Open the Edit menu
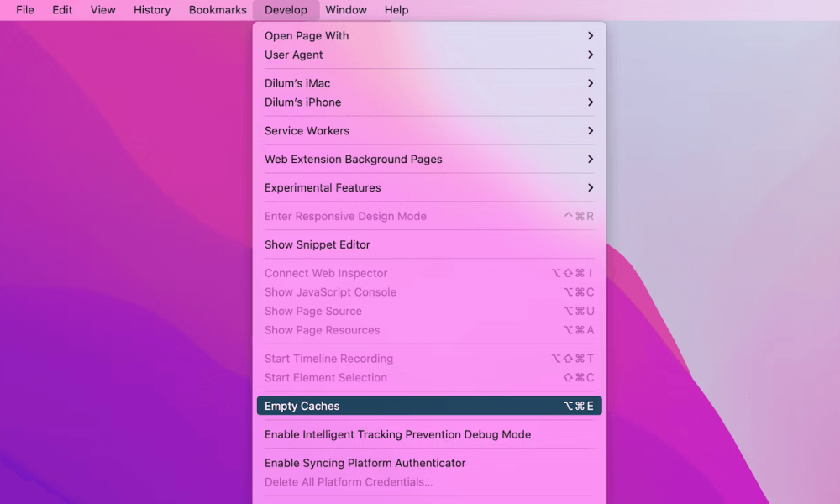Screen dimensions: 840x504 click(x=62, y=10)
